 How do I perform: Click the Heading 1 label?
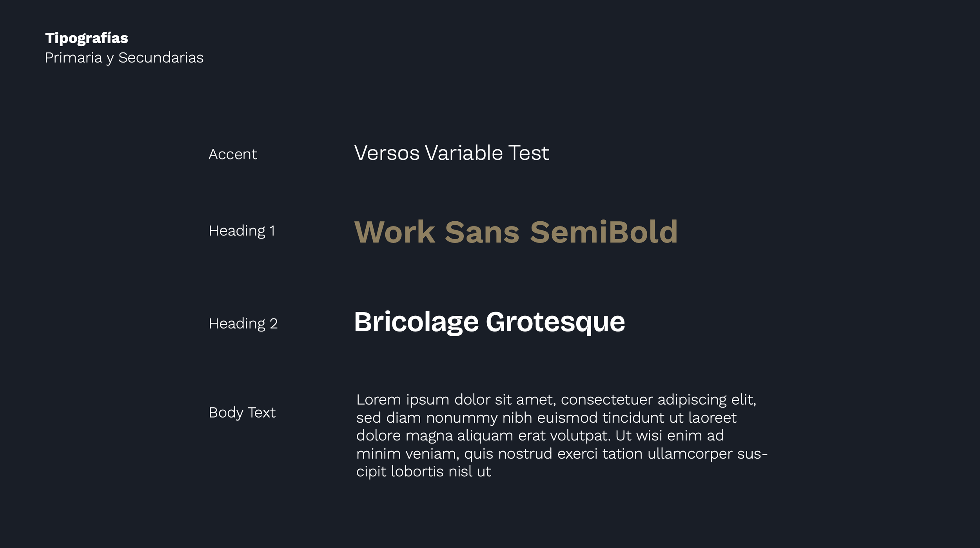[x=241, y=231]
